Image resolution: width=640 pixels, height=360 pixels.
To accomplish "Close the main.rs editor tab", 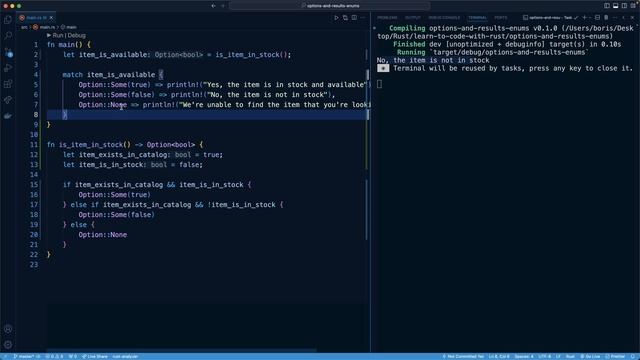I will (x=51, y=18).
